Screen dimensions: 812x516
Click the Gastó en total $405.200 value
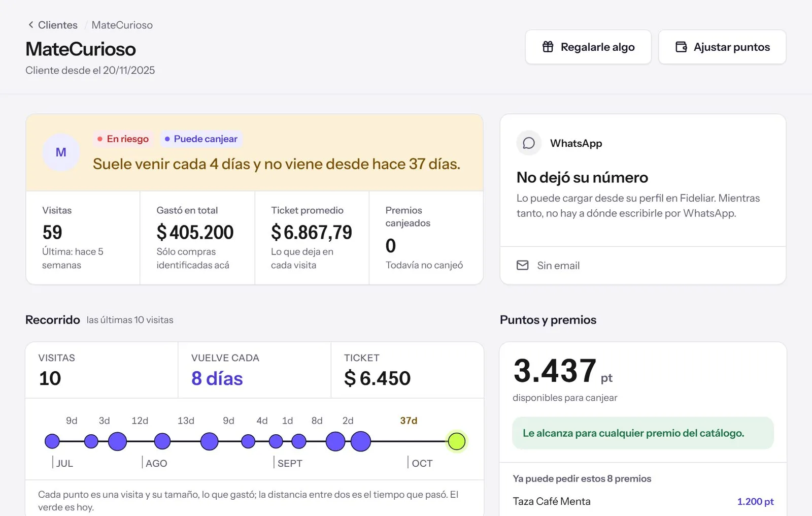195,232
